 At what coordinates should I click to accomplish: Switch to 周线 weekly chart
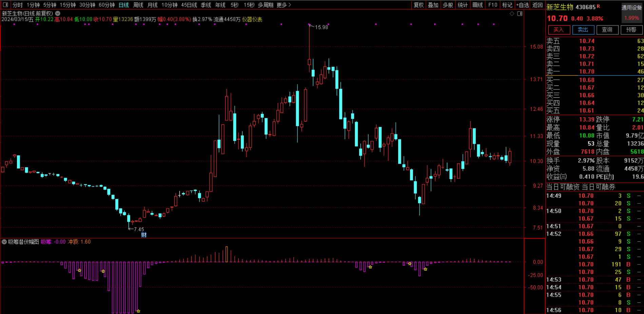point(138,5)
